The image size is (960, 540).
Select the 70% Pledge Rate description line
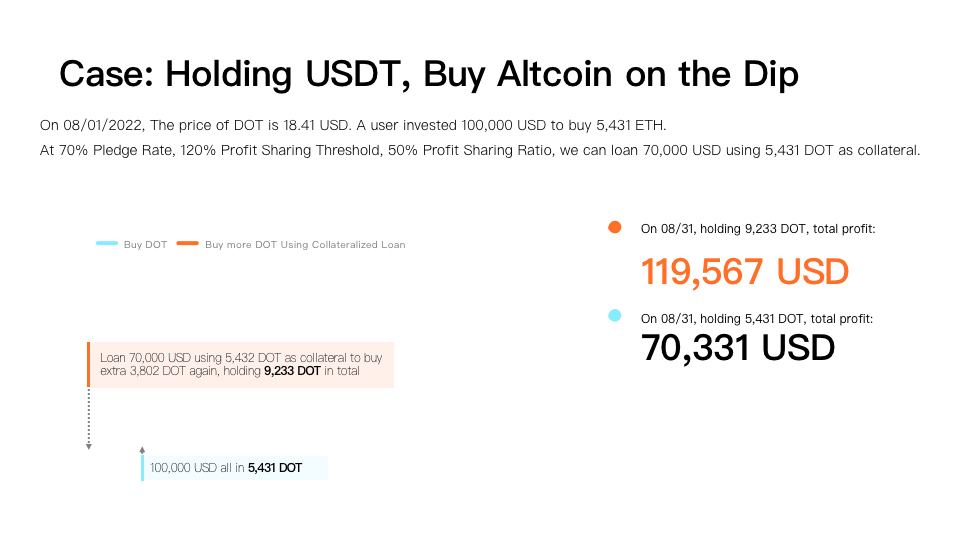click(479, 151)
